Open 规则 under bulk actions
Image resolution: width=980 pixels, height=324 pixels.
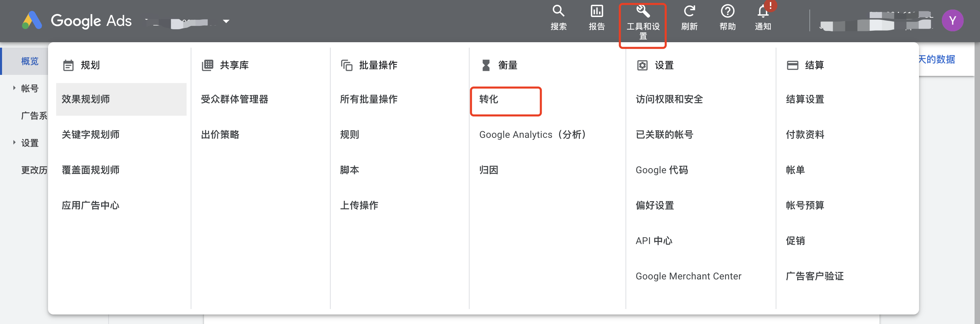(x=350, y=135)
